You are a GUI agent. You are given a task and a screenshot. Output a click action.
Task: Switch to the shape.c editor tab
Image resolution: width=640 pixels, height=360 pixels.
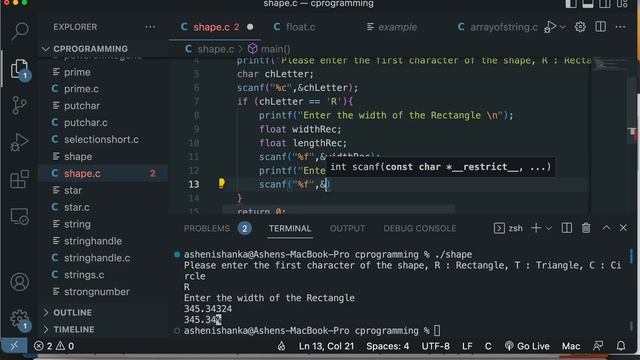[x=216, y=27]
